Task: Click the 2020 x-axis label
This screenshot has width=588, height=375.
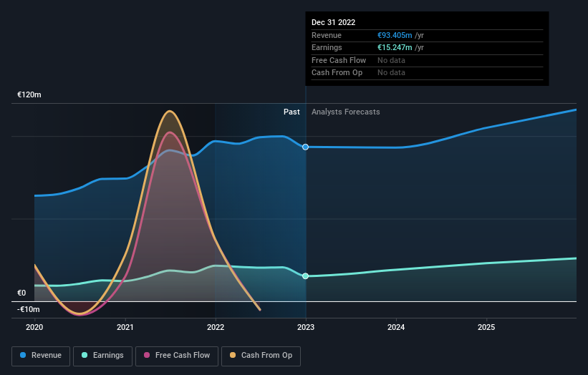Action: (x=34, y=327)
